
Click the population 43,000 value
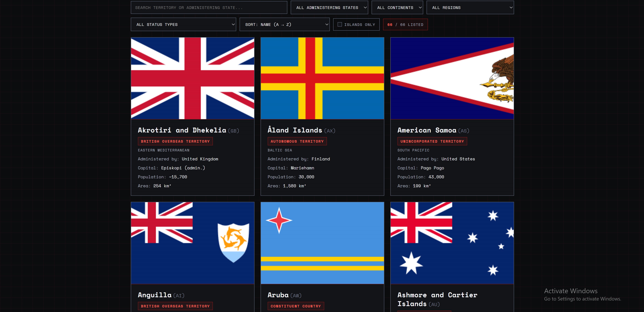(x=436, y=177)
